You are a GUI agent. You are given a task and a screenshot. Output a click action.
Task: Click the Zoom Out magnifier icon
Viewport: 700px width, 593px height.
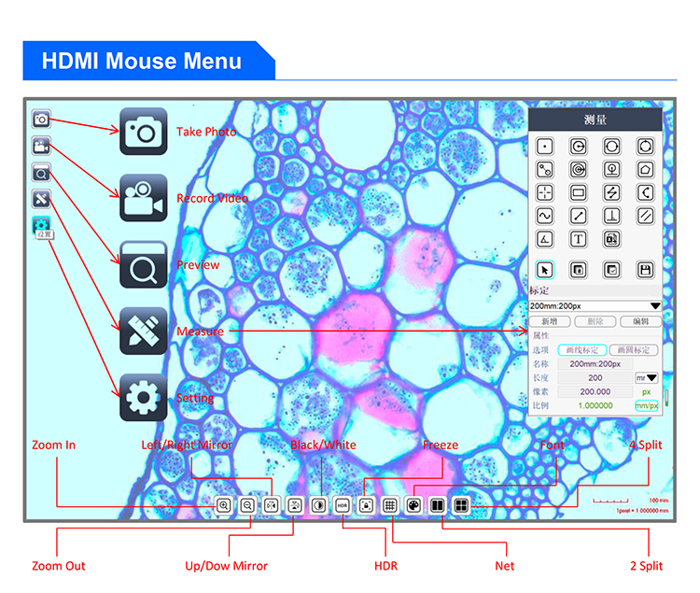pyautogui.click(x=247, y=505)
